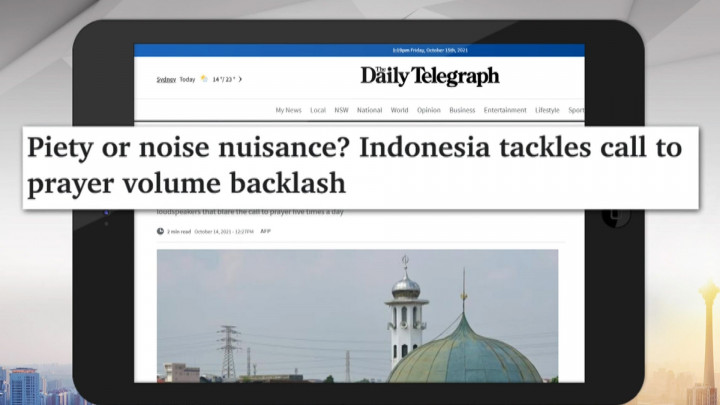The width and height of the screenshot is (720, 405).
Task: Click the date bar at top of page
Action: 359,50
